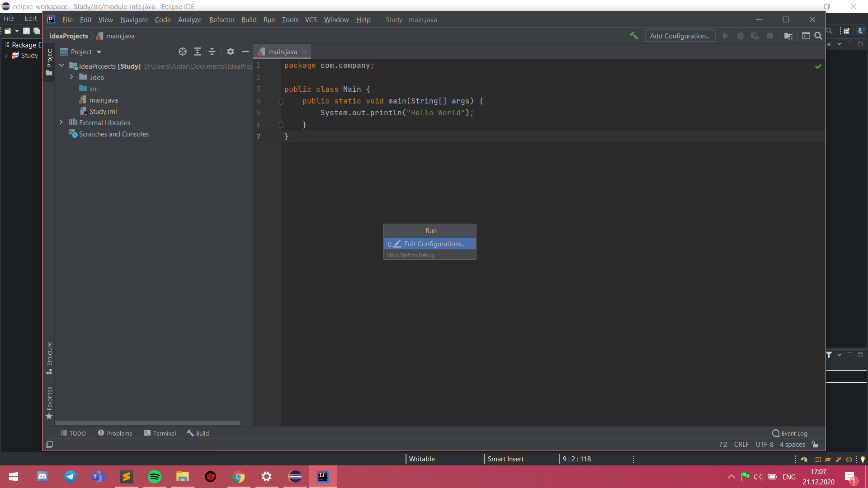
Task: Open the Terminal tool window
Action: point(160,433)
